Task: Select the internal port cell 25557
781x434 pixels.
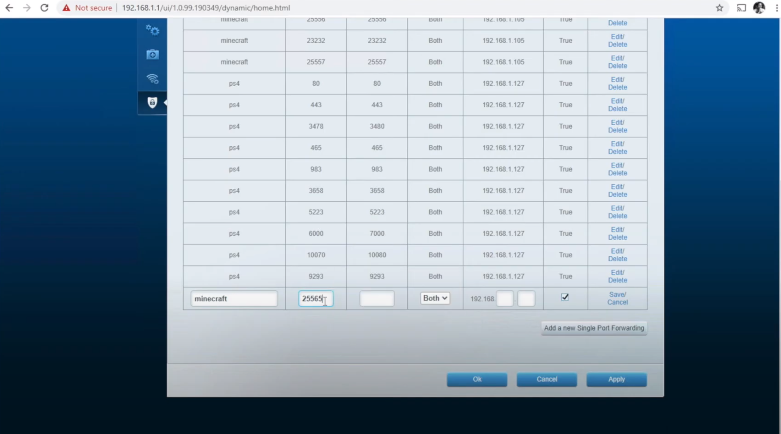Action: click(377, 62)
